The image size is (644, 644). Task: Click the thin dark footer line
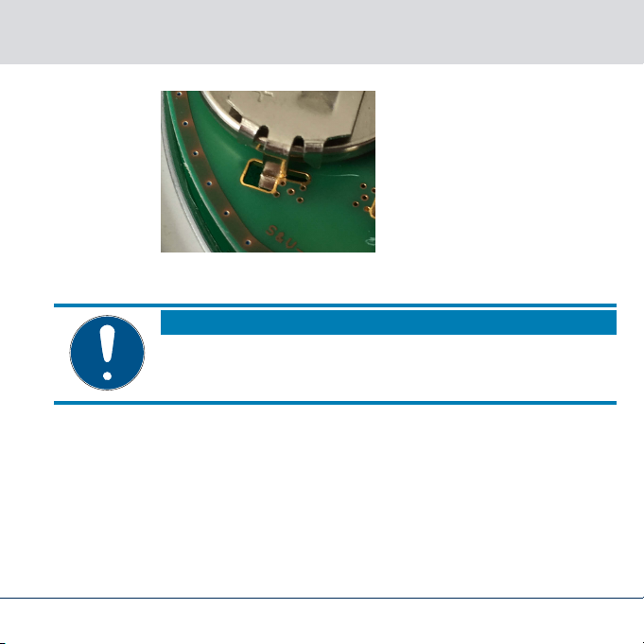(x=322, y=598)
